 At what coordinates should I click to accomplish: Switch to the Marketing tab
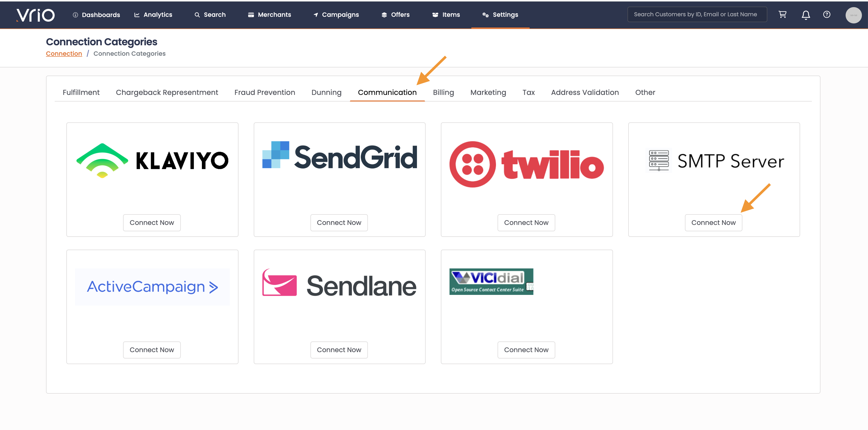(488, 92)
